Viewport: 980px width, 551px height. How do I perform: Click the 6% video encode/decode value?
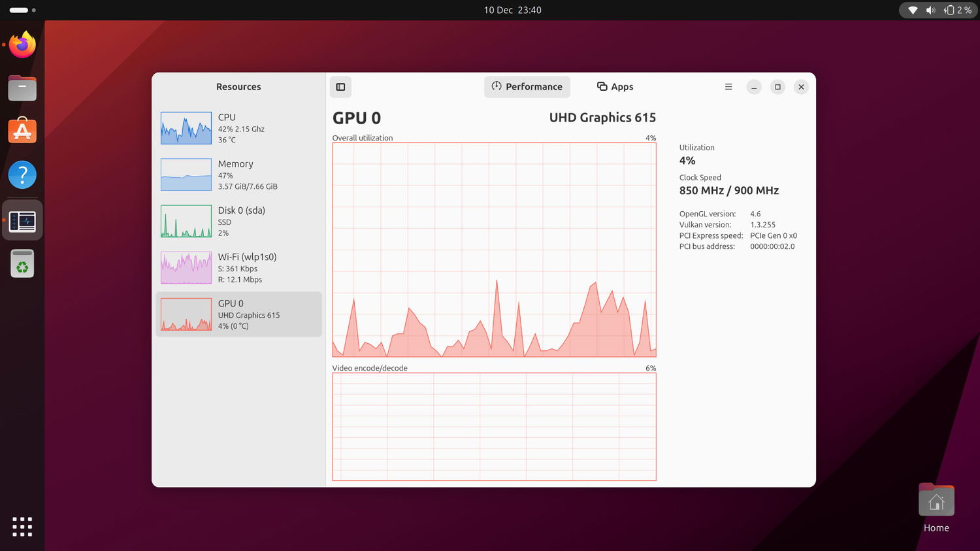(651, 368)
